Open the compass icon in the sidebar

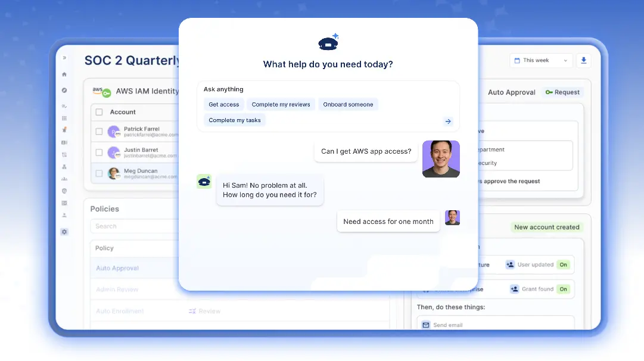[x=64, y=91]
